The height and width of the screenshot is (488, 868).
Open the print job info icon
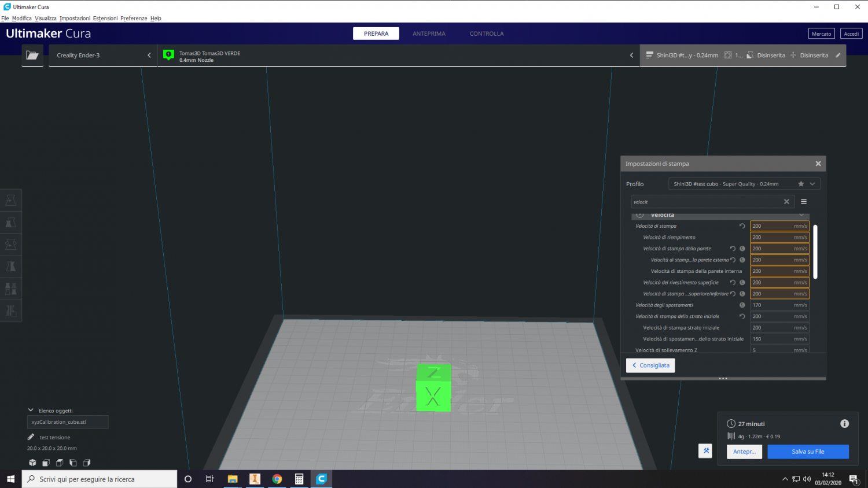click(x=844, y=424)
